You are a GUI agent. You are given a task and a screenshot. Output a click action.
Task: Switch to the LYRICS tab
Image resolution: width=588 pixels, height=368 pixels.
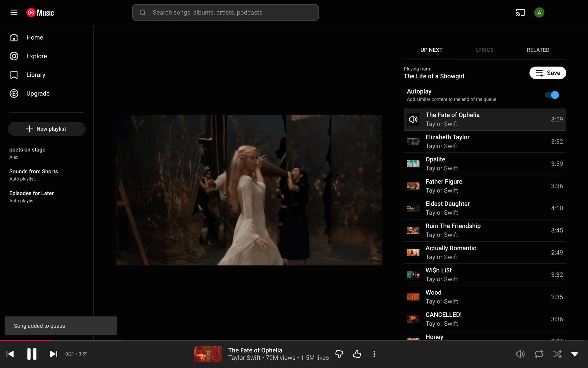tap(484, 50)
